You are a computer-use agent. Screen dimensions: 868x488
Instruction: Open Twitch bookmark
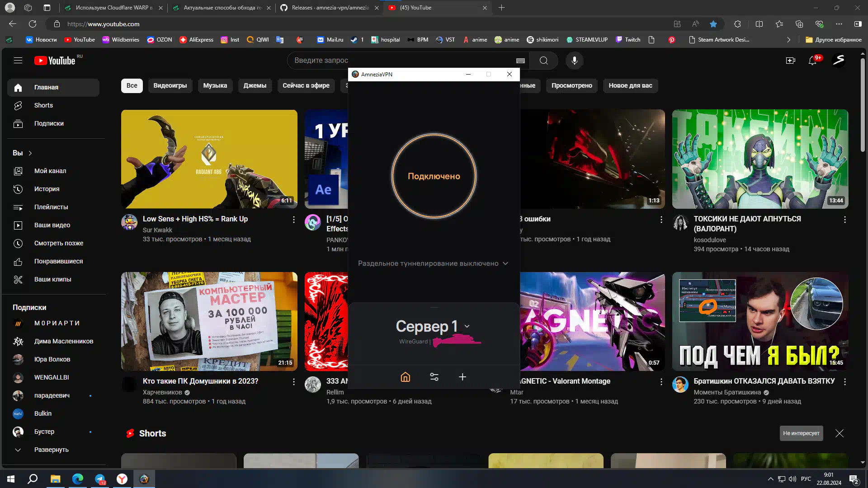[x=627, y=40]
